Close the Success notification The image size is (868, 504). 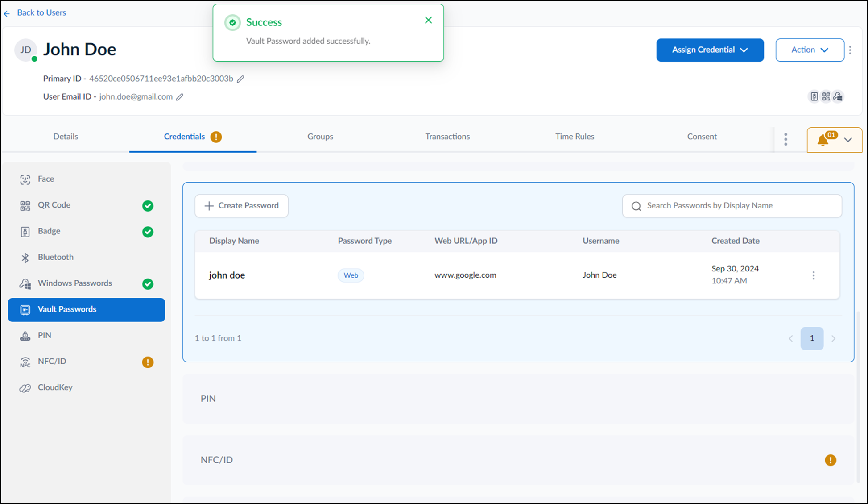click(x=428, y=20)
